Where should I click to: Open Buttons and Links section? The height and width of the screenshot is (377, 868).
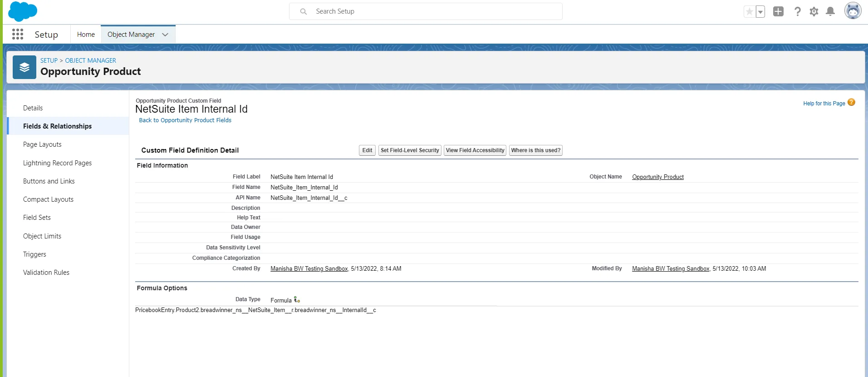pos(49,181)
